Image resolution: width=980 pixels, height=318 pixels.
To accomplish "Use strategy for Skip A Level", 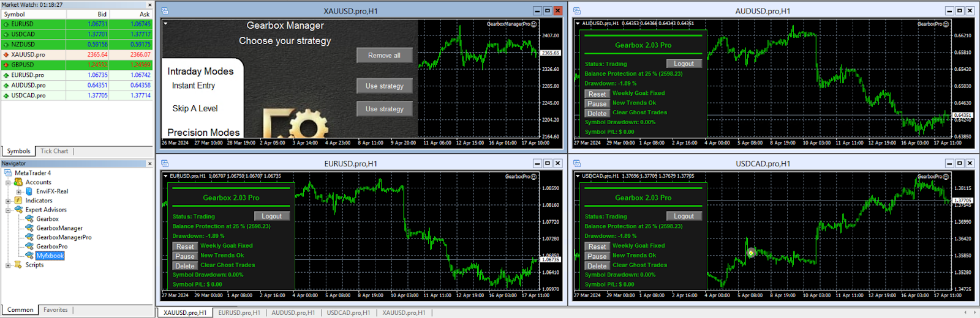I will (x=385, y=109).
